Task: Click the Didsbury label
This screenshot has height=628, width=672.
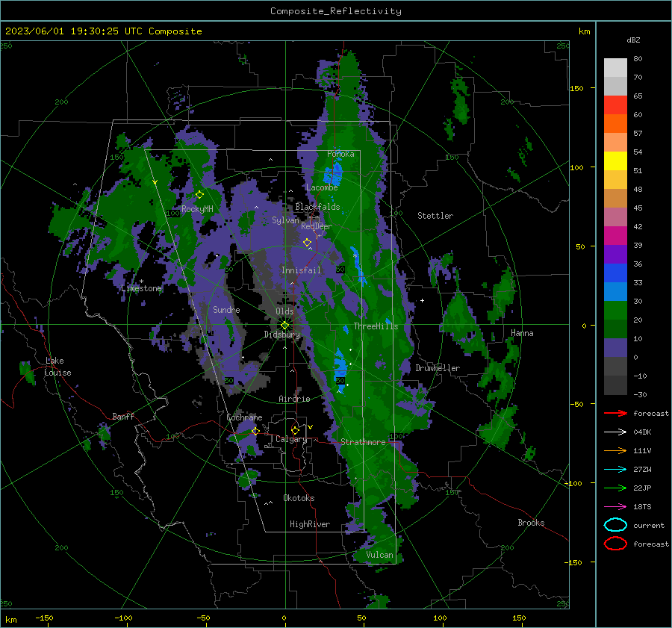Action: pyautogui.click(x=281, y=335)
